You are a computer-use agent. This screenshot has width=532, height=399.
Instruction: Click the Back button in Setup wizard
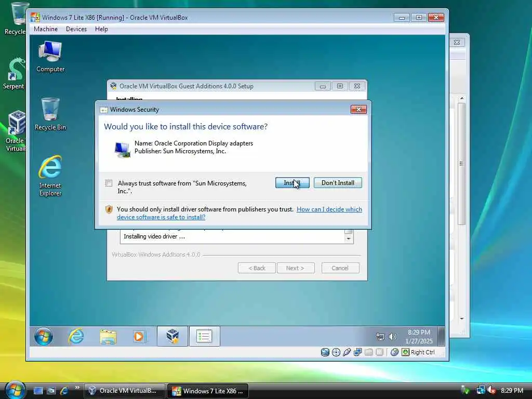click(x=257, y=268)
